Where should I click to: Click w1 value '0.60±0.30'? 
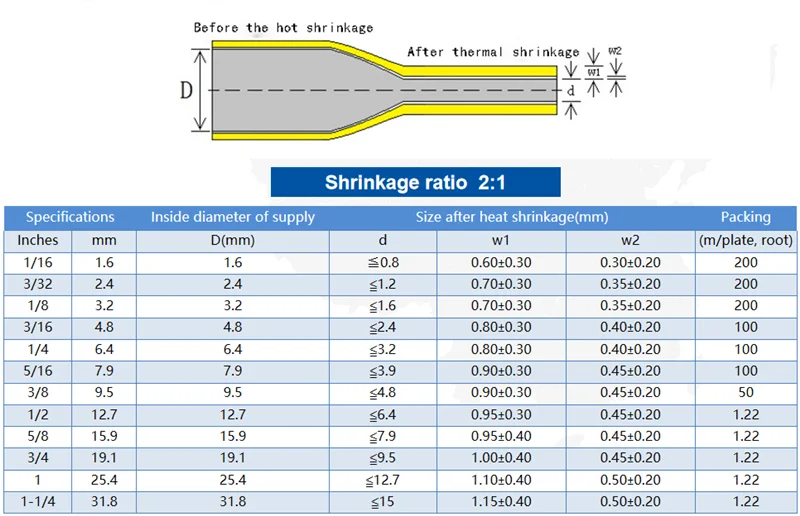(501, 262)
